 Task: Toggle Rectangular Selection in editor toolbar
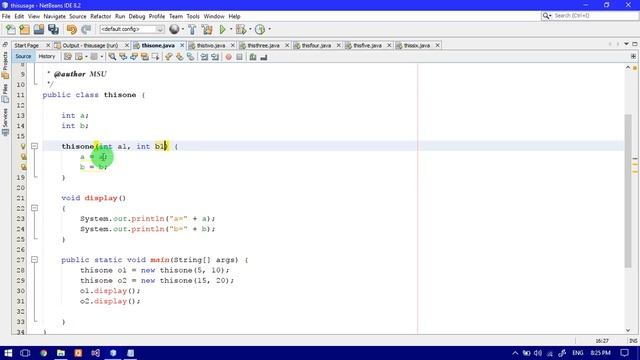(x=156, y=57)
